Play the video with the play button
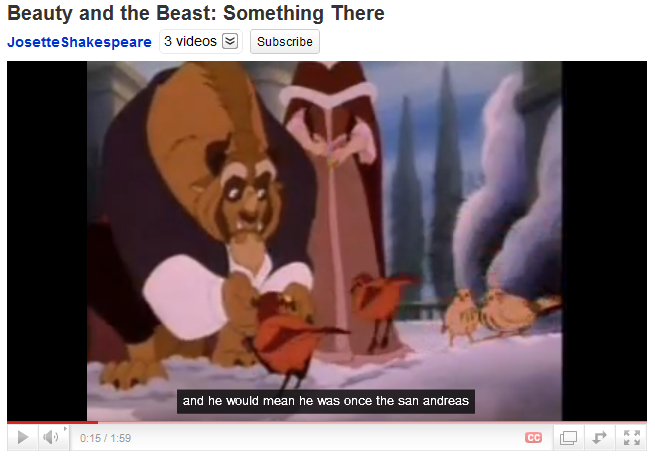Image resolution: width=655 pixels, height=461 pixels. (23, 438)
